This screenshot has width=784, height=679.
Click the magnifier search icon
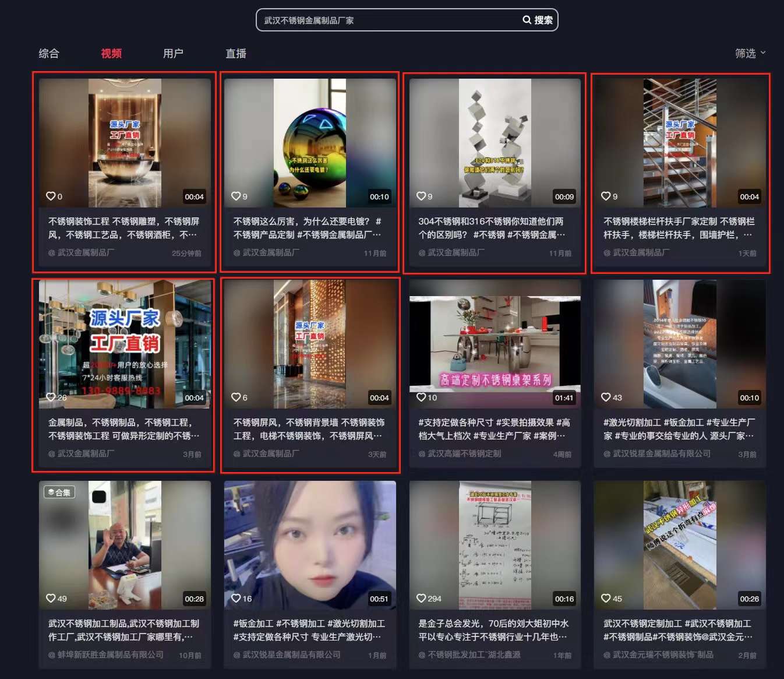click(x=527, y=20)
